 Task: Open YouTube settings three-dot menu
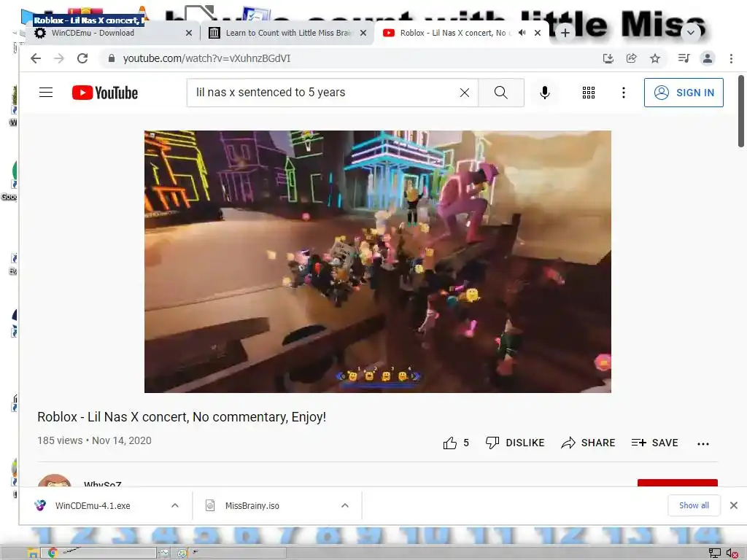623,93
